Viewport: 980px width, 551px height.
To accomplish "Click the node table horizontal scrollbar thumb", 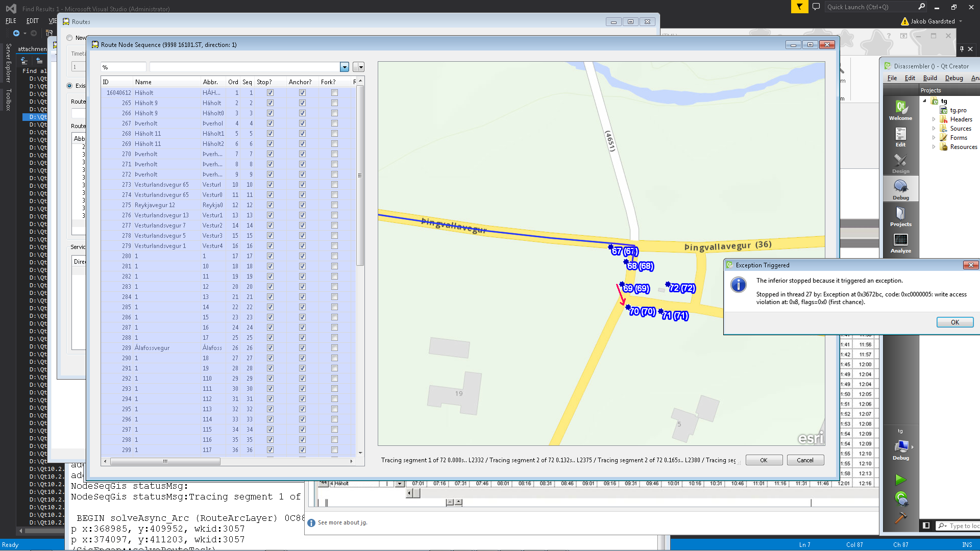I will (165, 461).
